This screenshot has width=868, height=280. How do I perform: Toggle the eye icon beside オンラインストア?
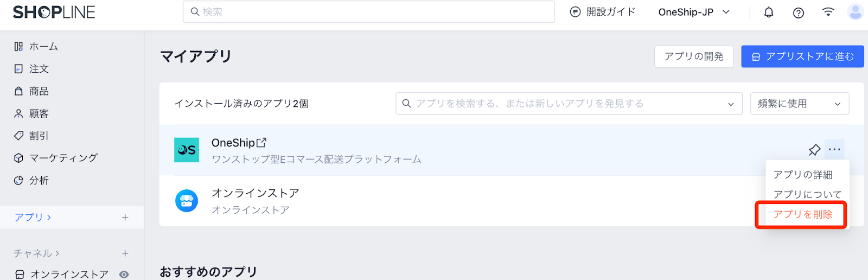click(124, 274)
